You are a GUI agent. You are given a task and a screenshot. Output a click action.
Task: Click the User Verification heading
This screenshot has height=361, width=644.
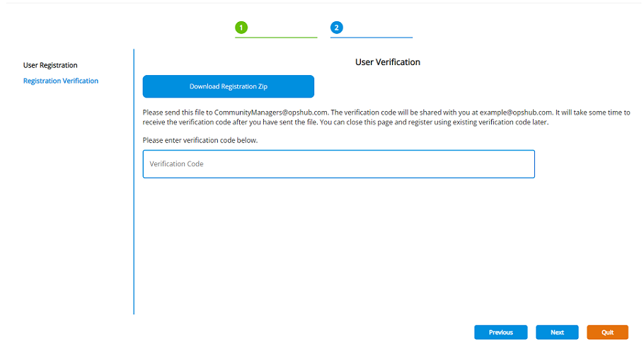[387, 62]
